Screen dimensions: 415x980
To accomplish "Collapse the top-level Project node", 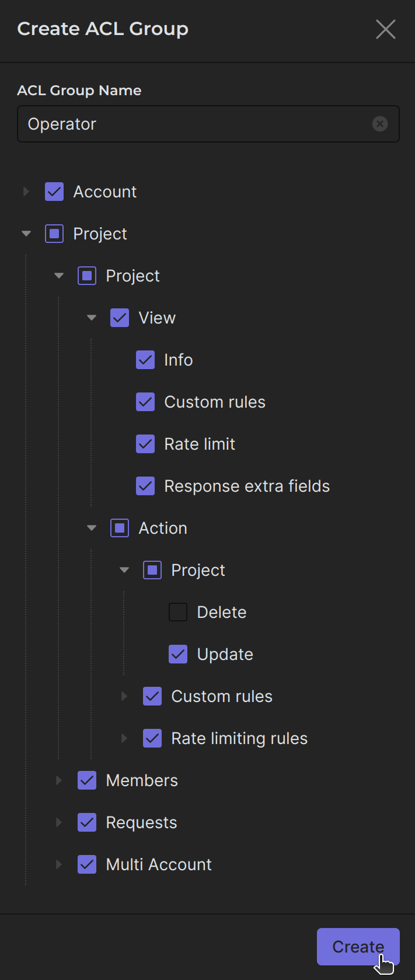I will point(26,234).
